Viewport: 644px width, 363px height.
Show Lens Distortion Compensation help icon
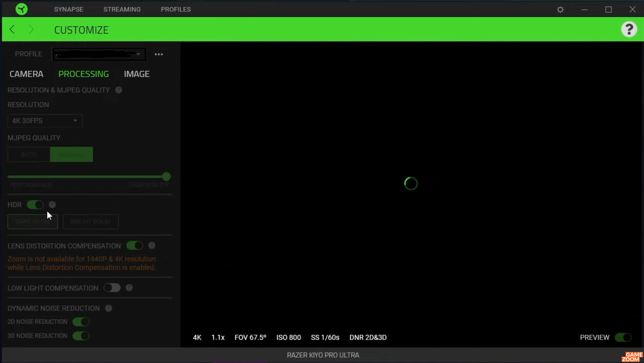[x=152, y=245]
